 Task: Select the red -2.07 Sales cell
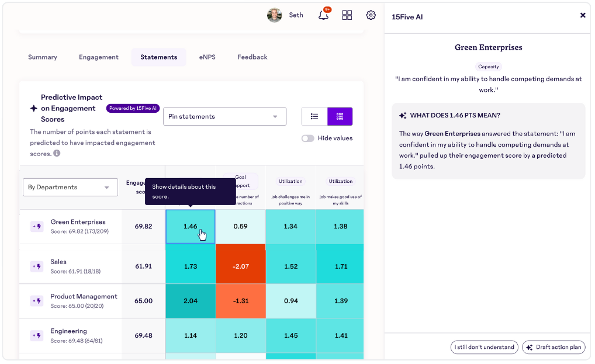241,264
